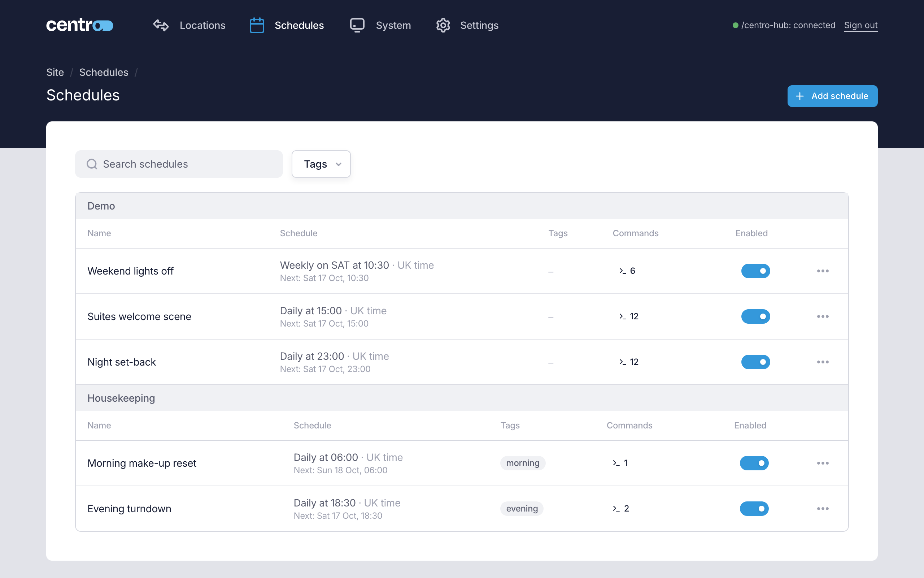
Task: Click the System monitor icon
Action: click(357, 25)
